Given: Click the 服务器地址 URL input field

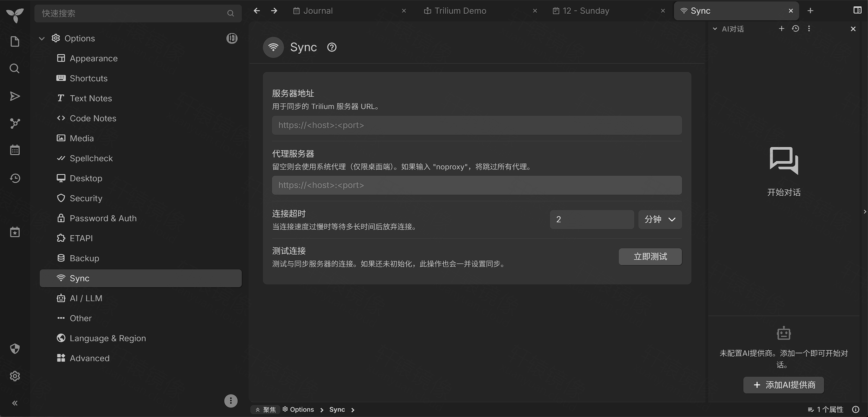Looking at the screenshot, I should pyautogui.click(x=477, y=125).
